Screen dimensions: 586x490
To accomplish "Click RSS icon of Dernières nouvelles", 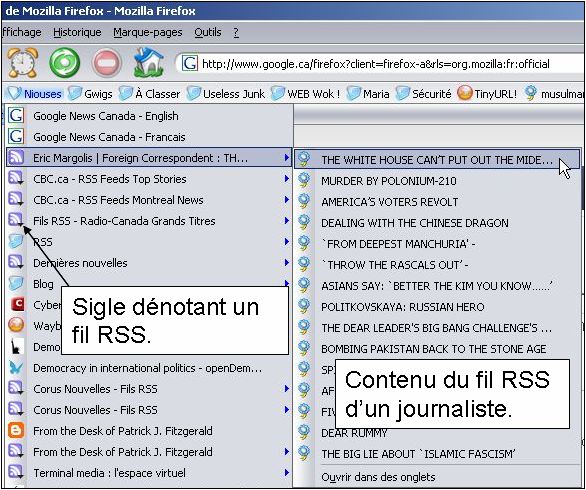I will click(16, 262).
